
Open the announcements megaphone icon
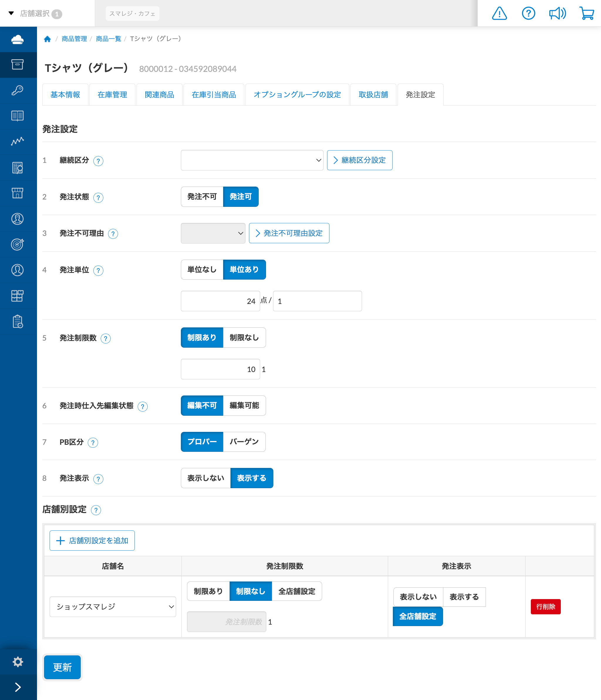point(557,13)
